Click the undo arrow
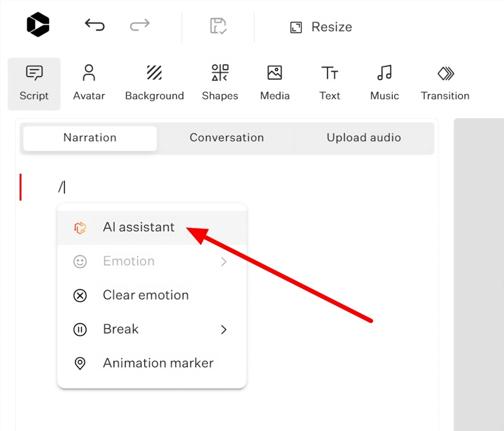 (95, 25)
